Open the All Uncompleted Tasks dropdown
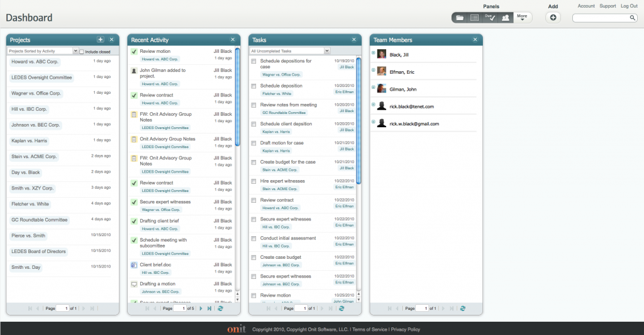 coord(327,51)
